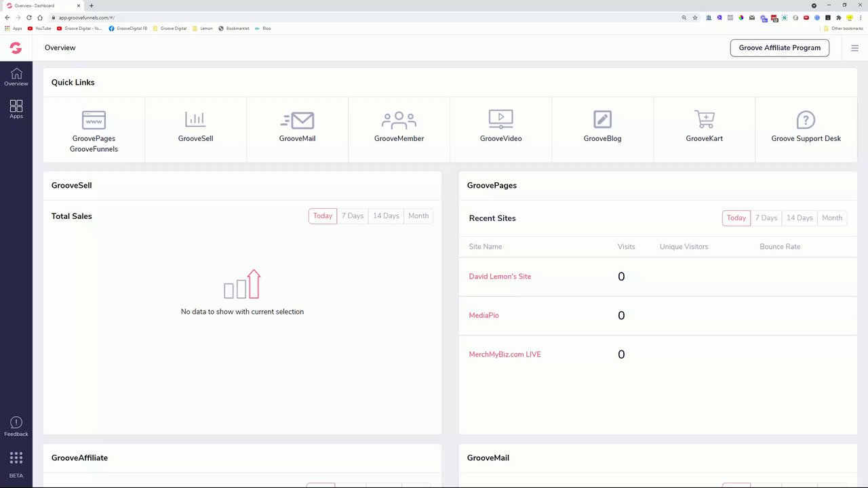Select 7 Days in Recent Sites range
Screen dimensions: 868x488
click(x=766, y=218)
